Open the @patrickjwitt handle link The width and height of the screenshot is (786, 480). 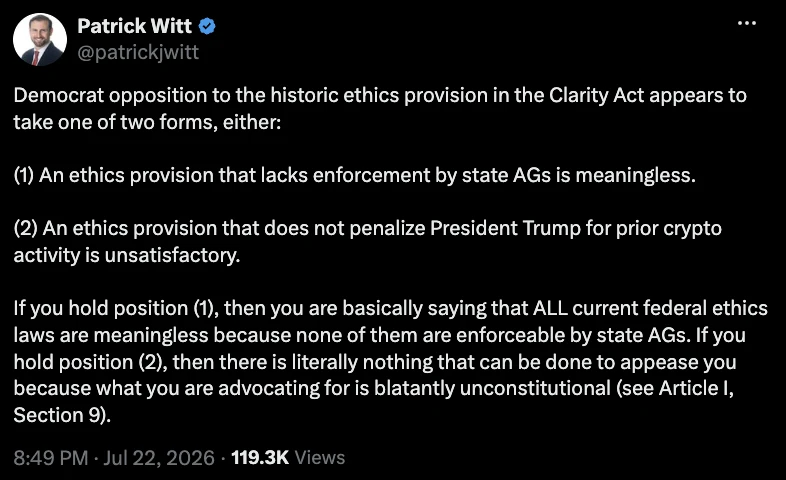(x=138, y=52)
